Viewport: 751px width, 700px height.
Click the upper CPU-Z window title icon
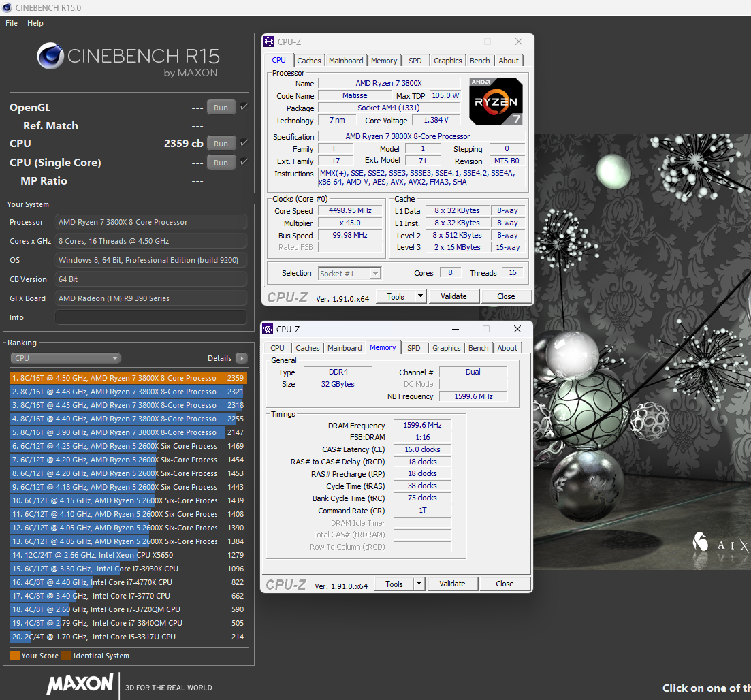(270, 42)
